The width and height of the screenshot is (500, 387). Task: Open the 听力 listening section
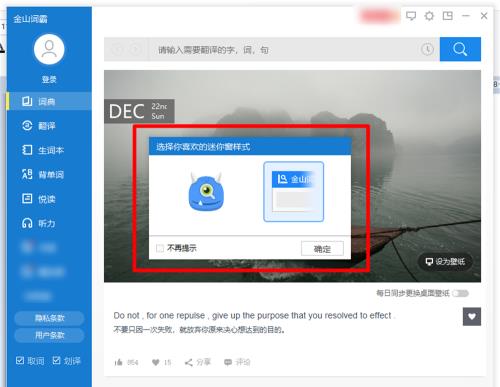pyautogui.click(x=39, y=223)
